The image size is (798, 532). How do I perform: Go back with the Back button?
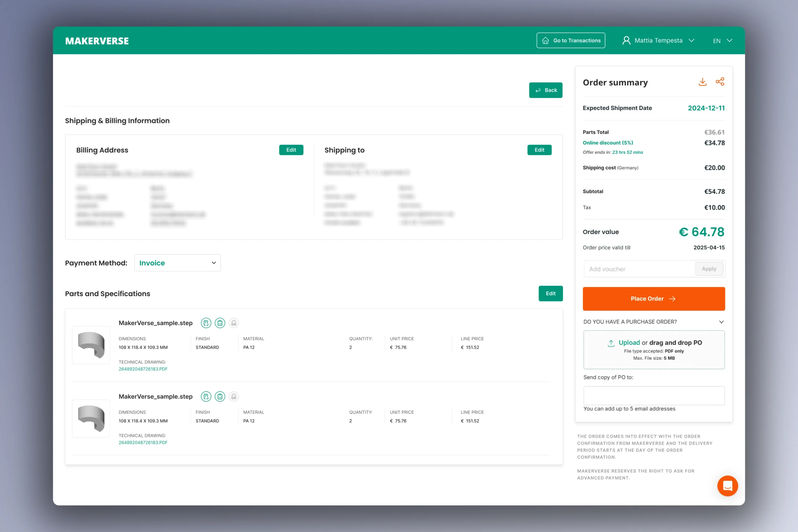click(546, 90)
